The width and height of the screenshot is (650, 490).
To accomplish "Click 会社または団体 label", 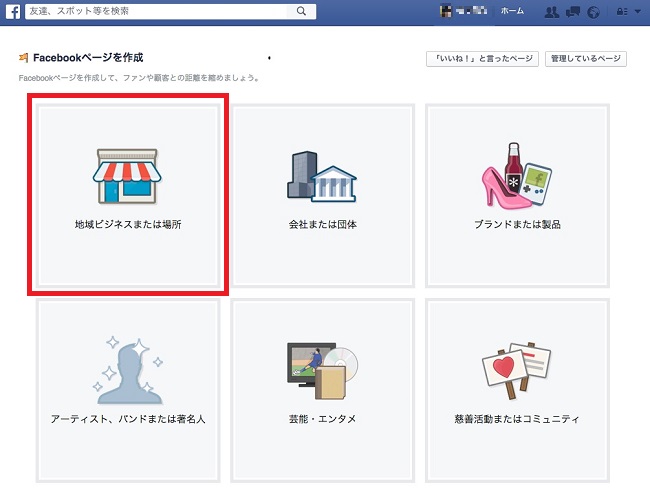I will point(323,224).
